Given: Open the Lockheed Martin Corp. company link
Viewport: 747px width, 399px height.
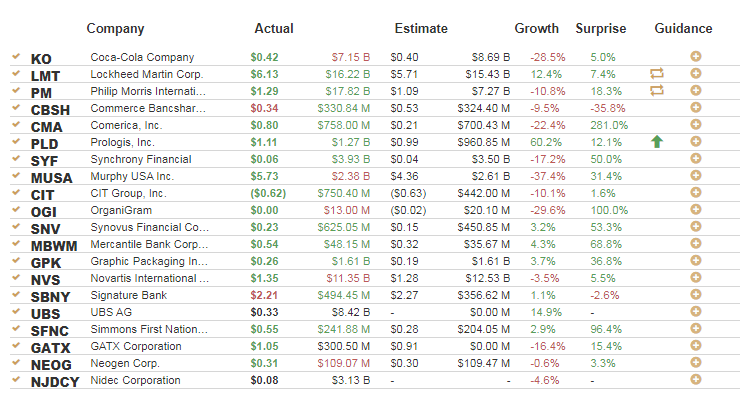Looking at the screenshot, I should point(147,74).
